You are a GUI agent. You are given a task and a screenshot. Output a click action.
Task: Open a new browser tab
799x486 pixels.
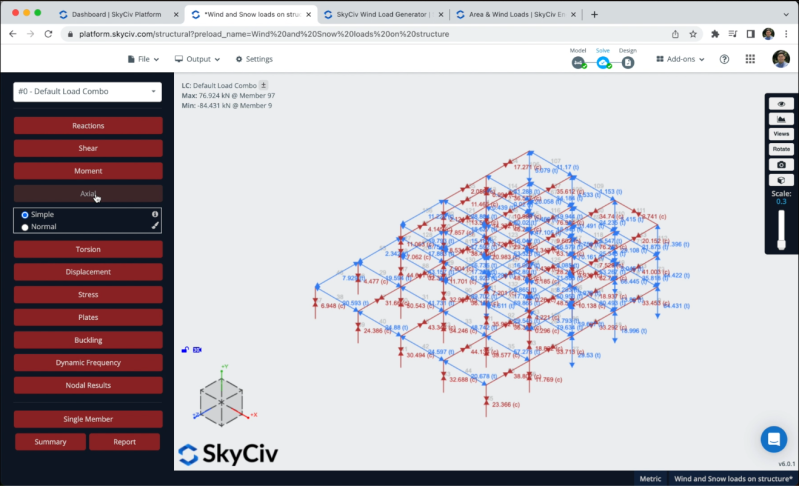[x=594, y=14]
